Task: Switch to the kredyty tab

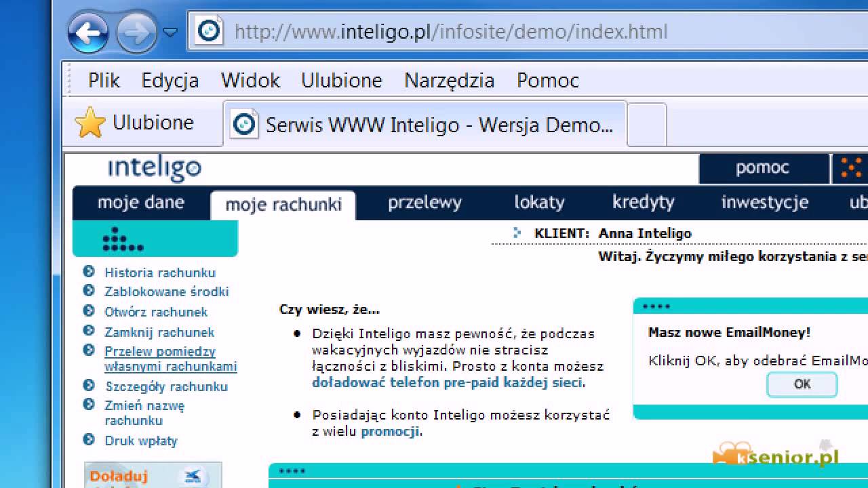Action: (x=644, y=202)
